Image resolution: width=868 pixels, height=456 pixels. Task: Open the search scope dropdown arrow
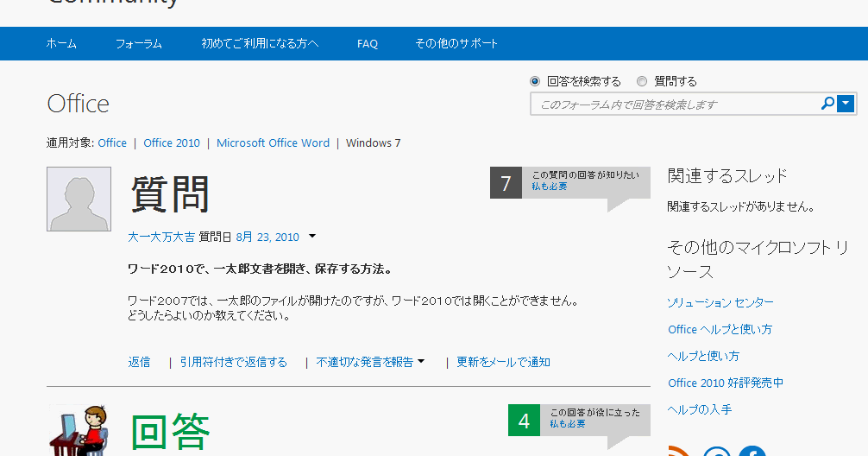coord(846,104)
